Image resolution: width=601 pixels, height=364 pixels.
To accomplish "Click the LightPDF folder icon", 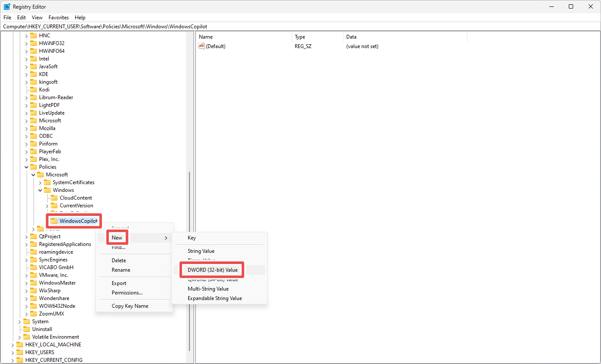I will coord(34,105).
